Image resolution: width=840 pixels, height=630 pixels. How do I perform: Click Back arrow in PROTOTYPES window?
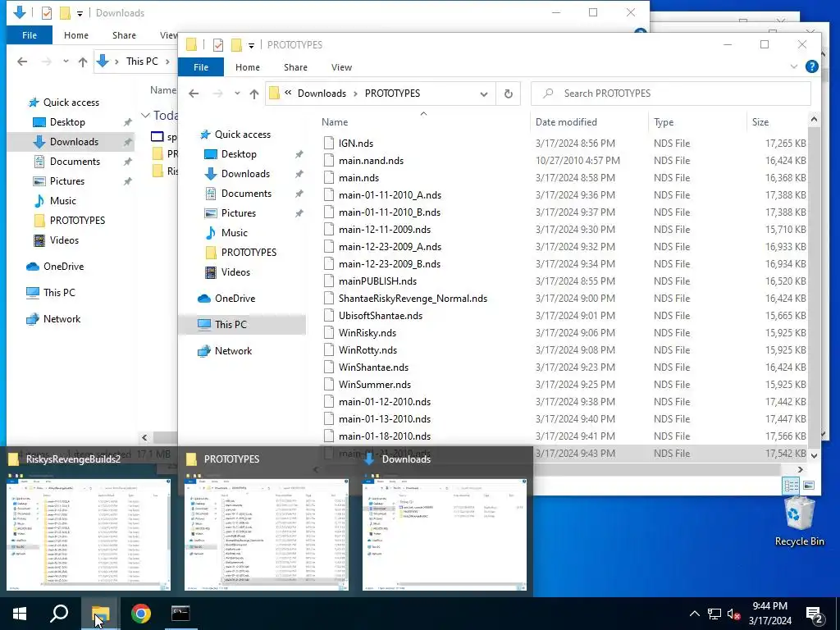point(194,94)
